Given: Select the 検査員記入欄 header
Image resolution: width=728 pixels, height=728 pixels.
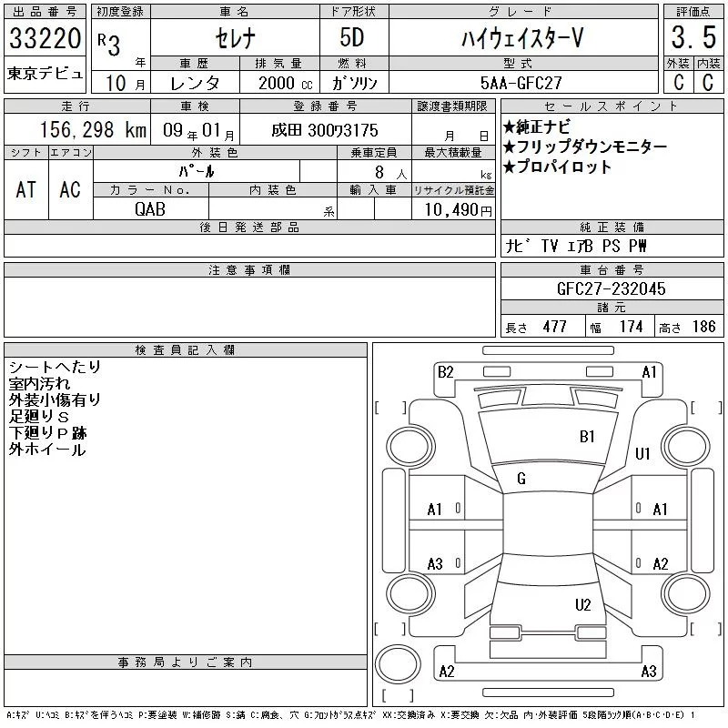Looking at the screenshot, I should point(185,349).
